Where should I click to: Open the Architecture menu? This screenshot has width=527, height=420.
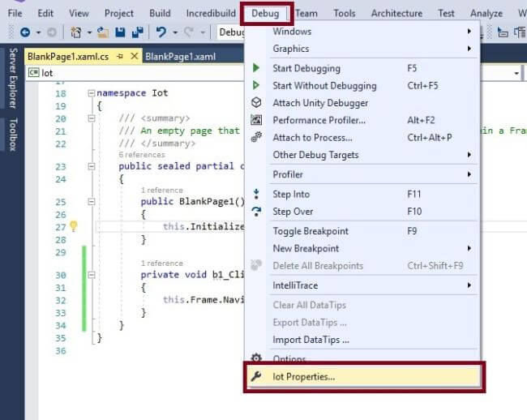point(396,13)
